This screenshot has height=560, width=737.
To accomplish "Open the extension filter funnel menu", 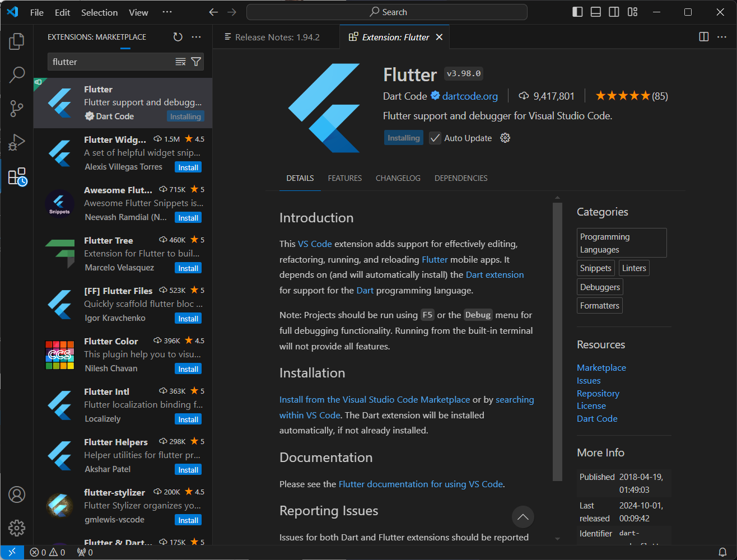I will point(196,62).
